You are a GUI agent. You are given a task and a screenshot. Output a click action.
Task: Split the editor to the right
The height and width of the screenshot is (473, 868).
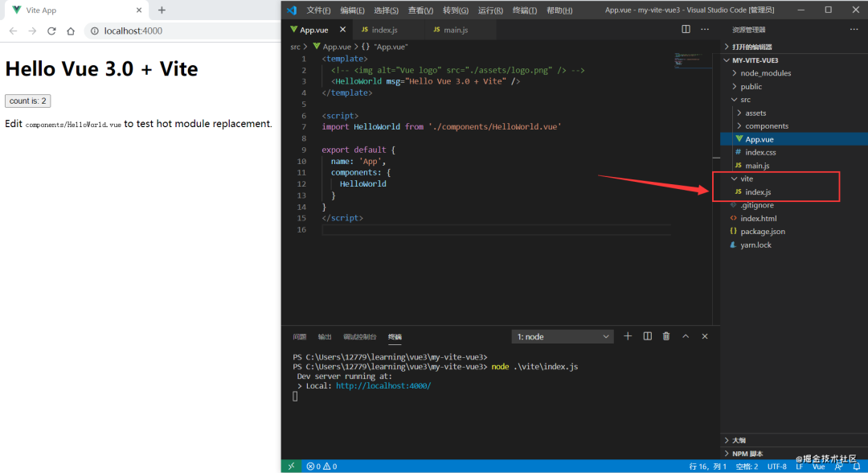click(686, 29)
